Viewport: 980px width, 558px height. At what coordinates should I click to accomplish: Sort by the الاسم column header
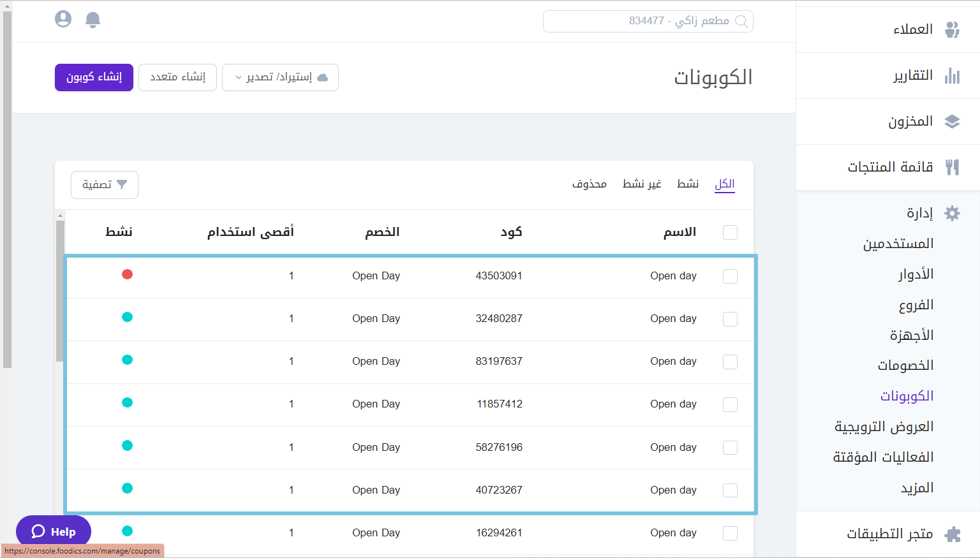(680, 231)
